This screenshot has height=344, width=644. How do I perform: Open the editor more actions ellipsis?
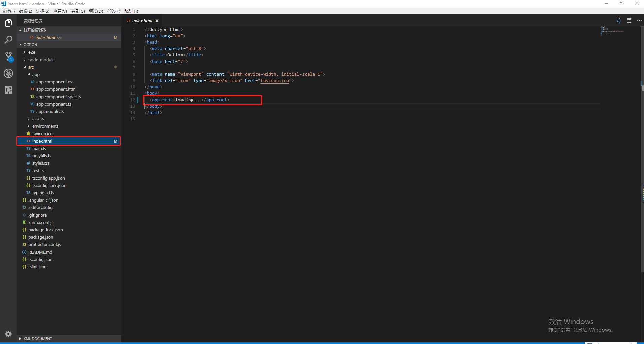(639, 21)
